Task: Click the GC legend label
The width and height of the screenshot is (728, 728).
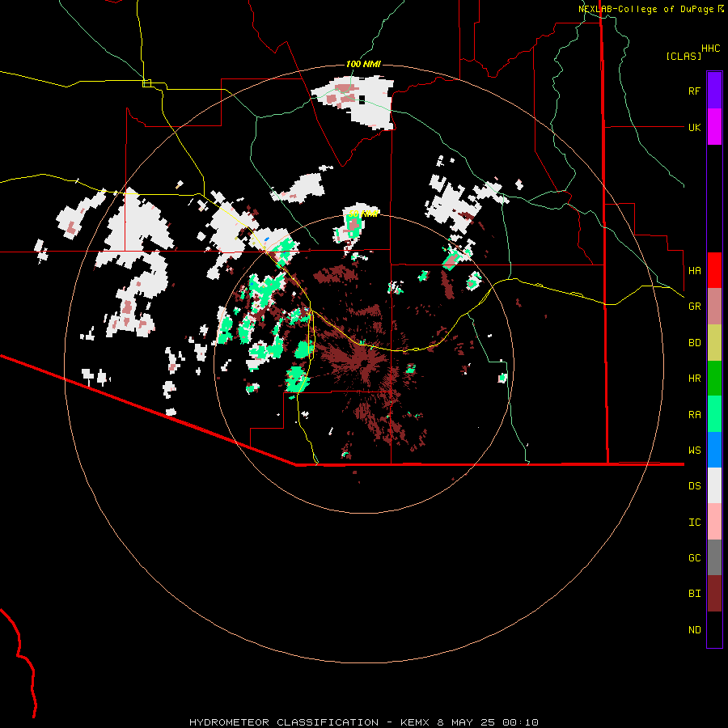Action: (694, 558)
